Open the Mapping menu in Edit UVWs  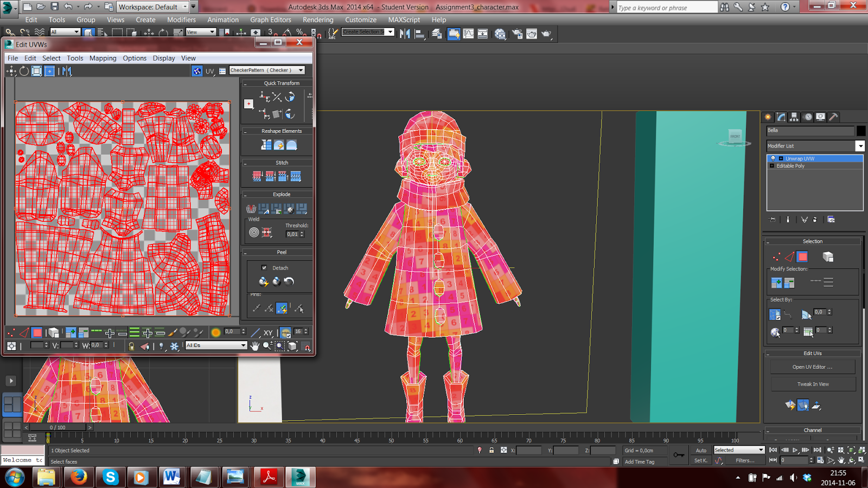pyautogui.click(x=103, y=58)
